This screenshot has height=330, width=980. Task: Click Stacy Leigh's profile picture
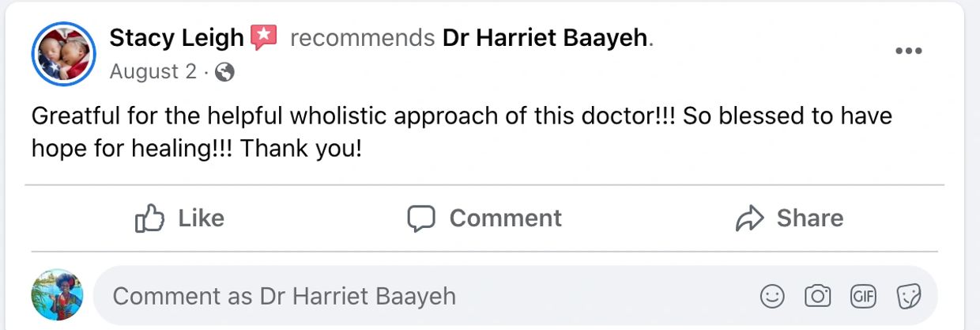63,54
